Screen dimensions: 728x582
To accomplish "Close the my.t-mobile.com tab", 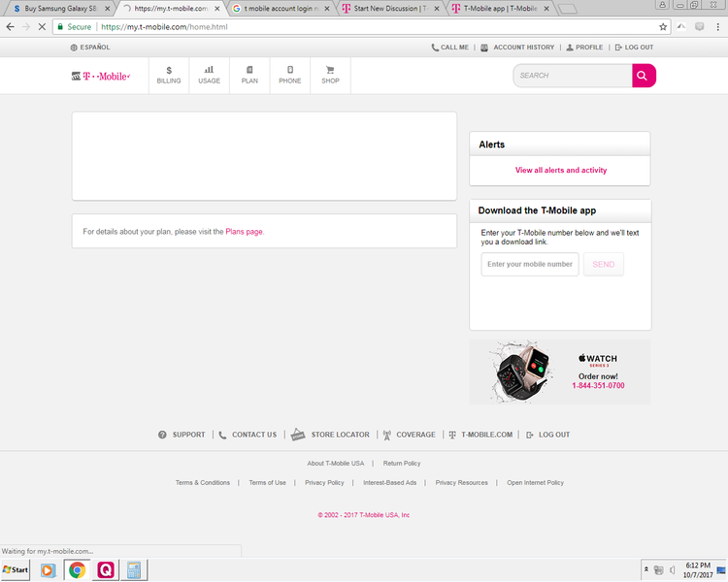I will click(216, 9).
